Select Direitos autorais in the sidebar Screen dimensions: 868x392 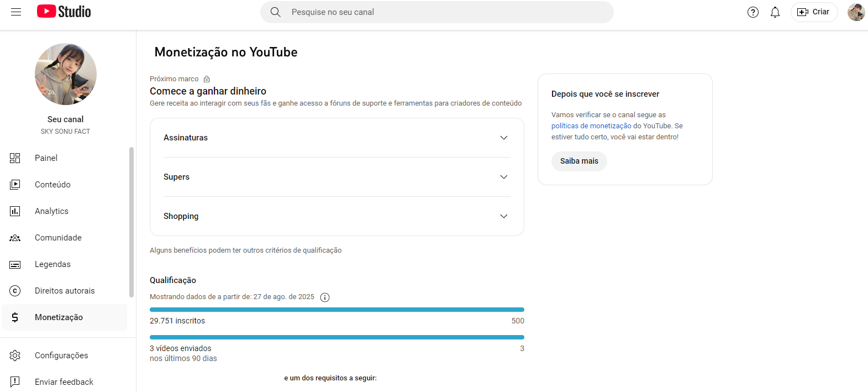click(64, 291)
